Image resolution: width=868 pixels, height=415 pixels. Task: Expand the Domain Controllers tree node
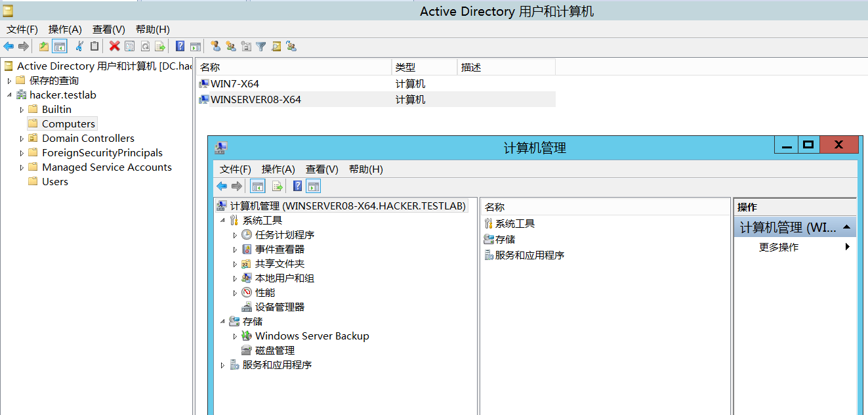(22, 139)
